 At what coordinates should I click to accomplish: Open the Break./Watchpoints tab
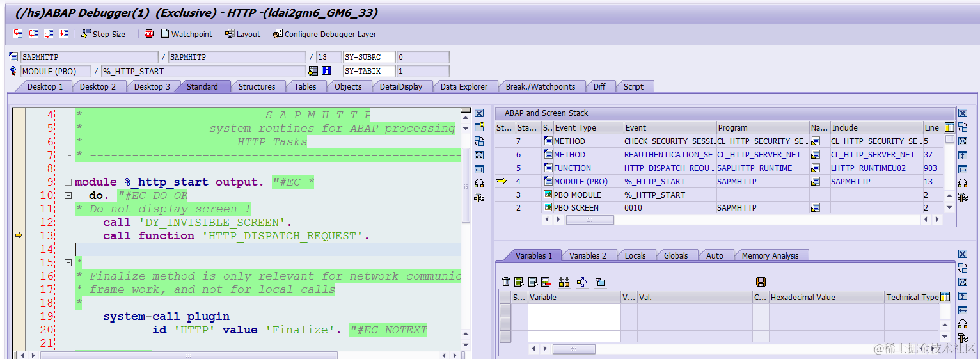tap(541, 86)
